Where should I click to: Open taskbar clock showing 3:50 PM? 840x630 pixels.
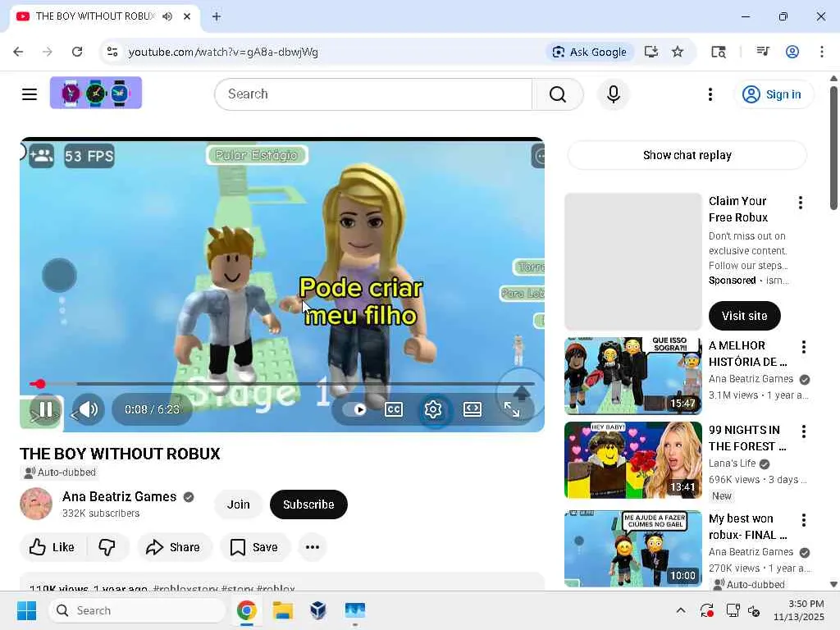799,610
